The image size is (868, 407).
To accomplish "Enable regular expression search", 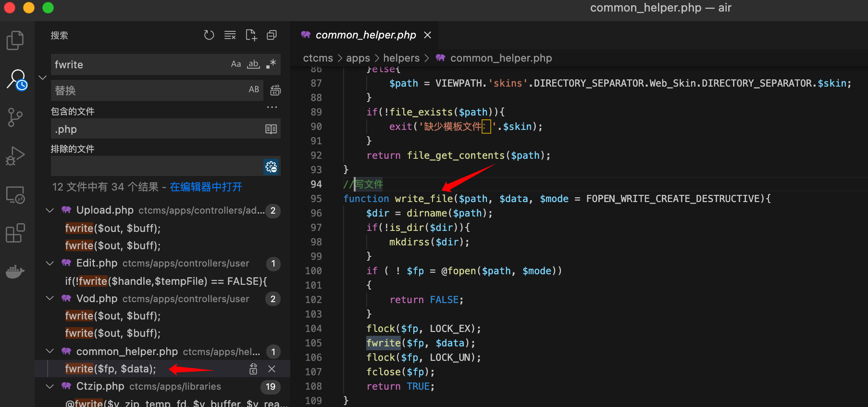I will pos(271,64).
